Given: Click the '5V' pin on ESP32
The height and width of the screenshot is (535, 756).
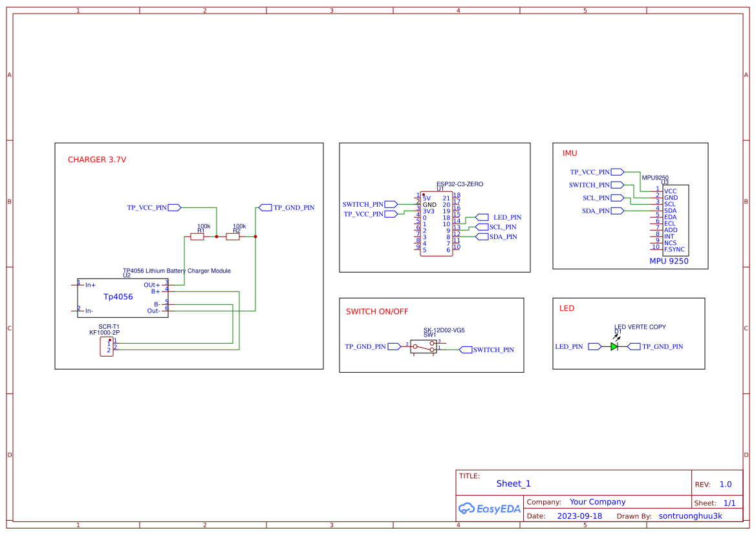Looking at the screenshot, I should coord(427,198).
